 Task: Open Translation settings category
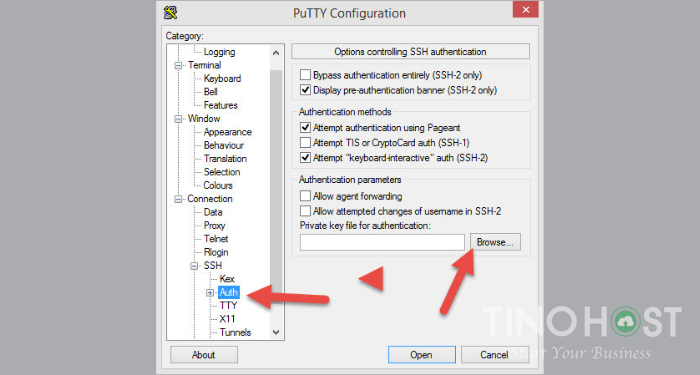click(x=225, y=158)
